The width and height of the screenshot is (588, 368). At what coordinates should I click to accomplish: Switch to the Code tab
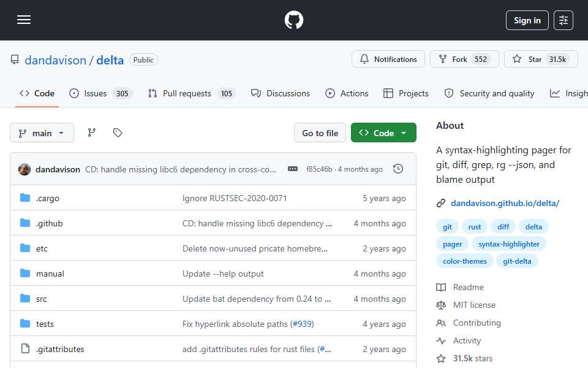click(37, 93)
